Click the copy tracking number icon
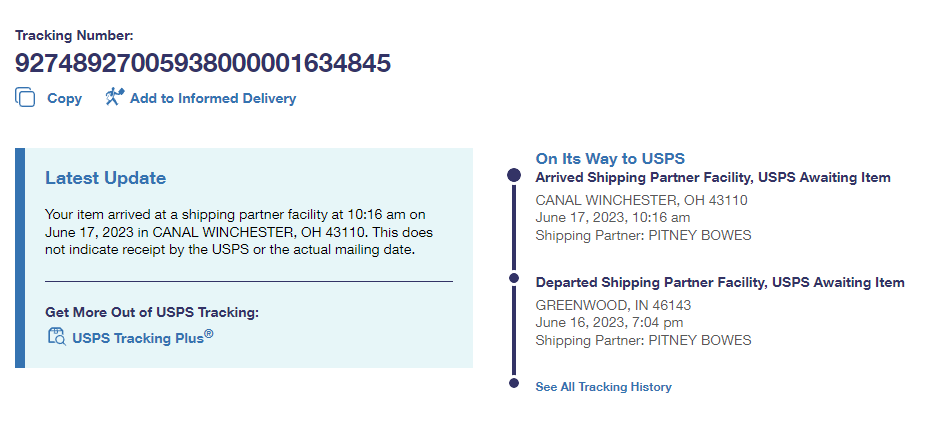 [25, 98]
